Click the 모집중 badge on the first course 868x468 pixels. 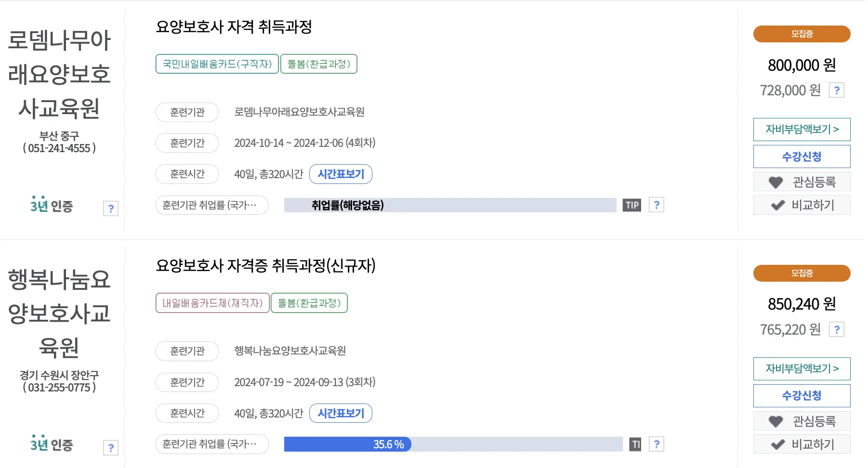click(802, 34)
